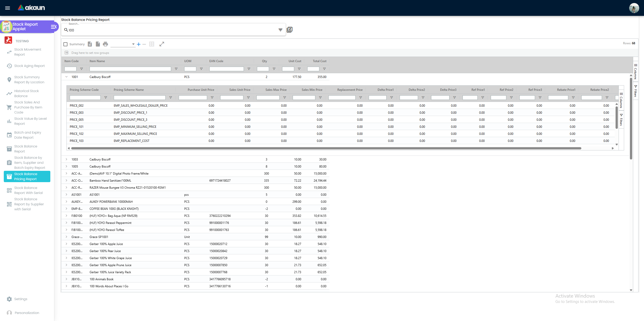The image size is (644, 321).
Task: Open Stock Aging Report
Action: [x=27, y=66]
